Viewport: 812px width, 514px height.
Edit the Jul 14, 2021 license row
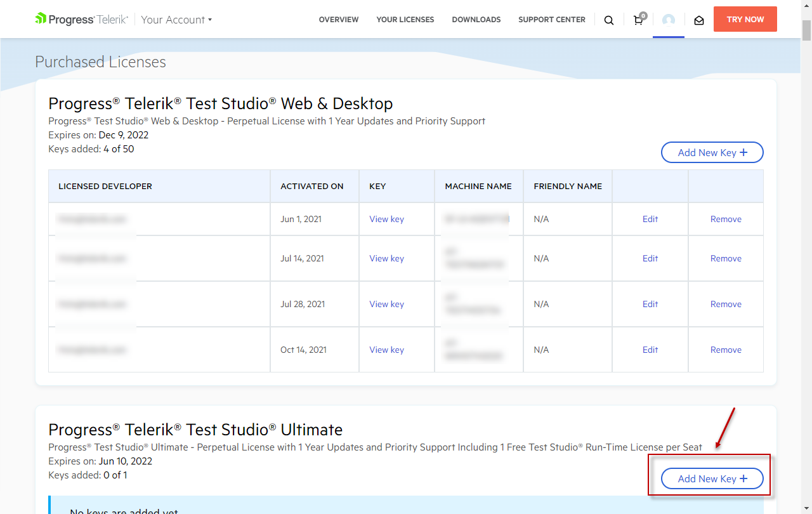pyautogui.click(x=650, y=258)
